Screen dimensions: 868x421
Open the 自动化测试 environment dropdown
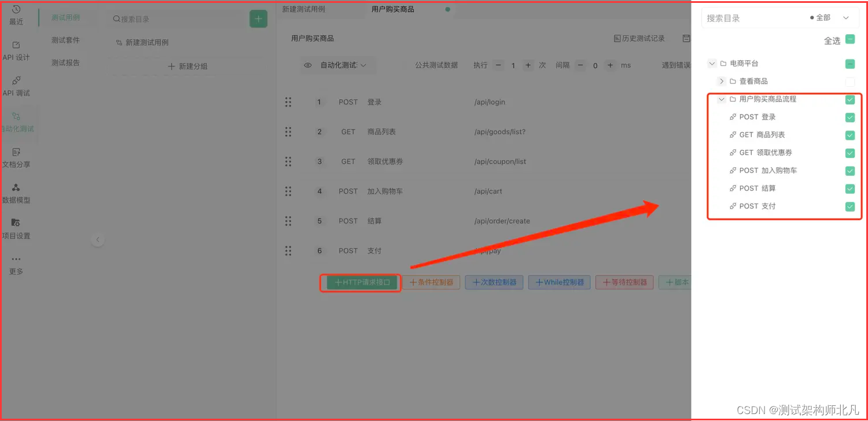[338, 65]
